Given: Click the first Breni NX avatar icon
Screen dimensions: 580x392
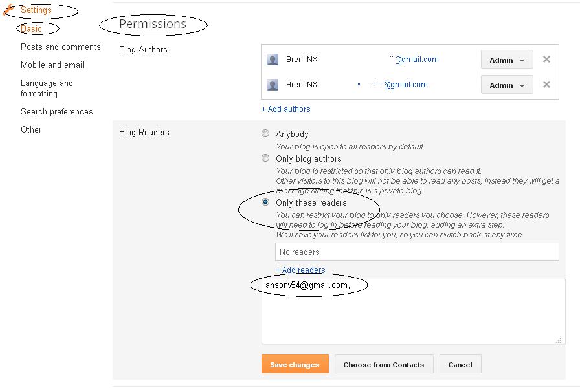Looking at the screenshot, I should [x=273, y=60].
